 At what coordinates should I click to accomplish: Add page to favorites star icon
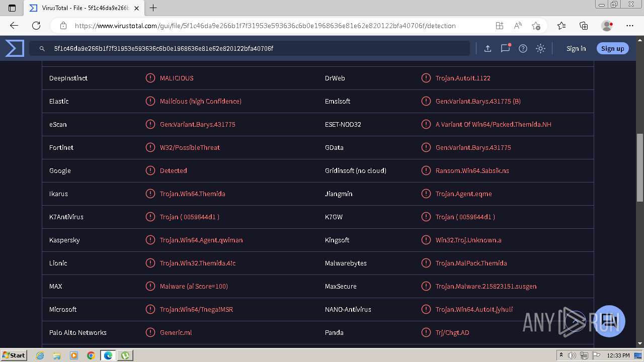536,26
